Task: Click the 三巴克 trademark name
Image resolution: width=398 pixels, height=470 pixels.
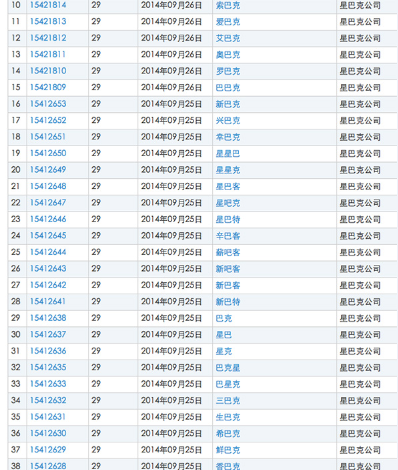Action: (x=228, y=401)
